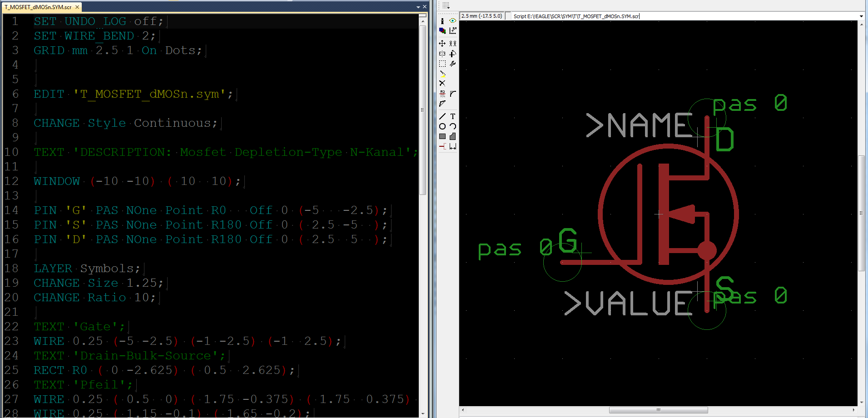Click the 'T_MOSFET_dMOSn.sym' string on line 6
868x418 pixels.
pos(149,94)
